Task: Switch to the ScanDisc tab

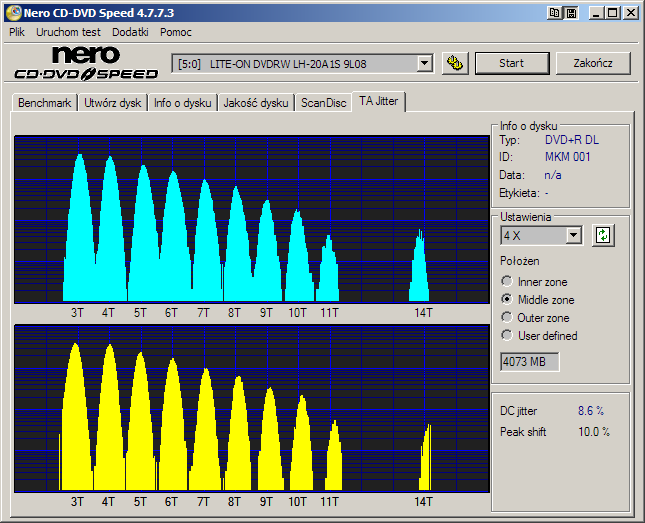Action: coord(323,103)
